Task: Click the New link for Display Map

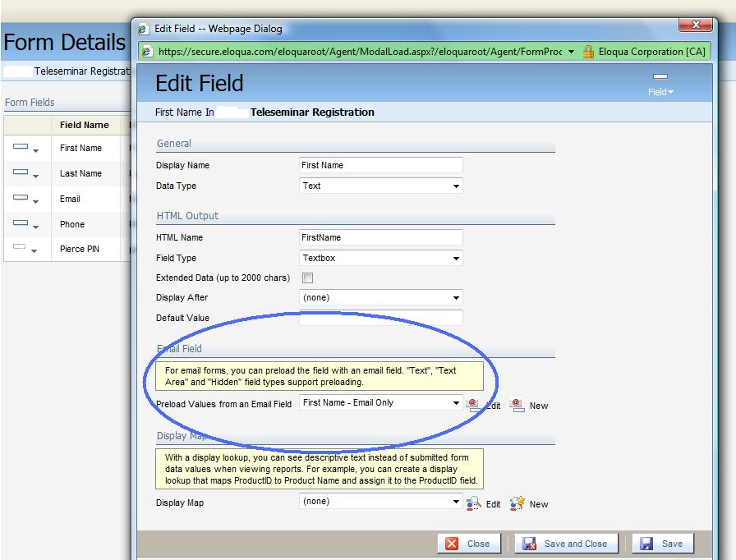Action: point(539,504)
